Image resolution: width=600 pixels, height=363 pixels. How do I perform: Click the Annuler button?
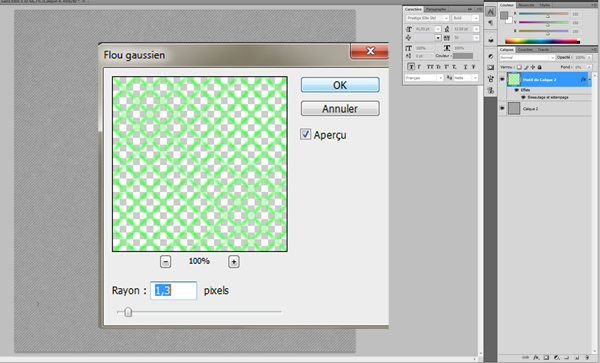(x=340, y=109)
